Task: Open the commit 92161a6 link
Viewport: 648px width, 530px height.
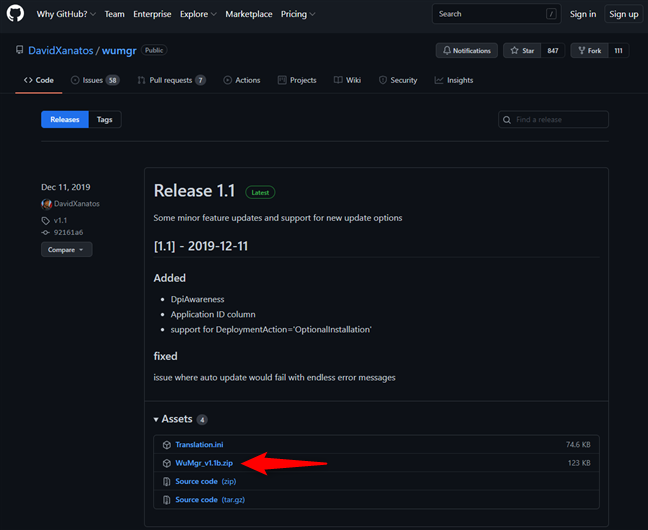Action: click(68, 232)
